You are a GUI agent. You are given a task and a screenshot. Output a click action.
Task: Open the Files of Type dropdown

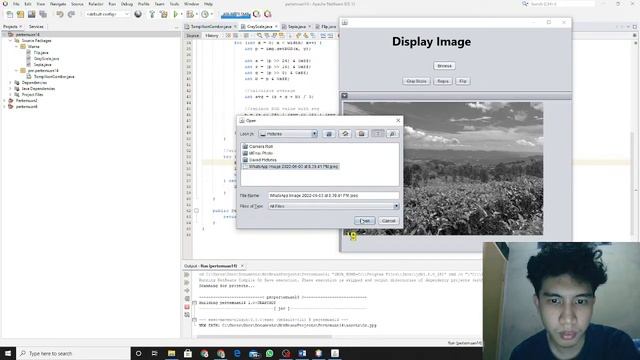click(x=396, y=206)
